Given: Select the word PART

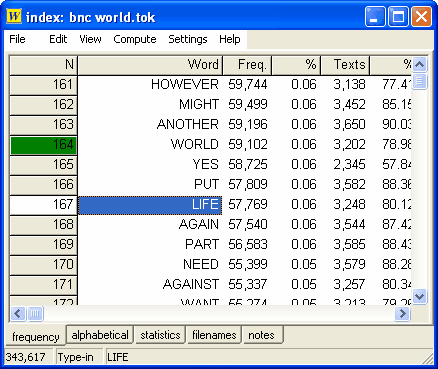Looking at the screenshot, I should tap(202, 244).
